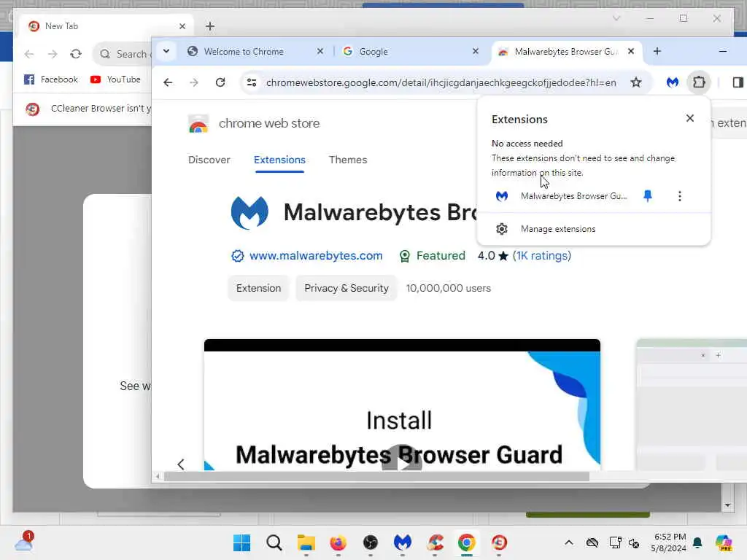Click the Chrome address bar URL
This screenshot has width=747, height=560.
(x=441, y=82)
